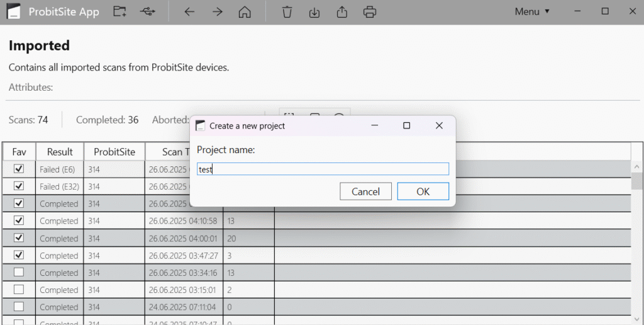Open the Menu dropdown
Screen dimensions: 644x325
532,11
